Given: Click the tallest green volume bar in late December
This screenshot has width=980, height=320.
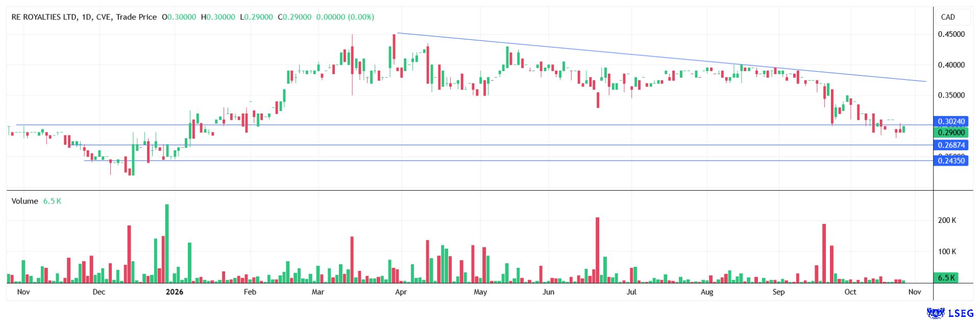Looking at the screenshot, I should tap(167, 243).
